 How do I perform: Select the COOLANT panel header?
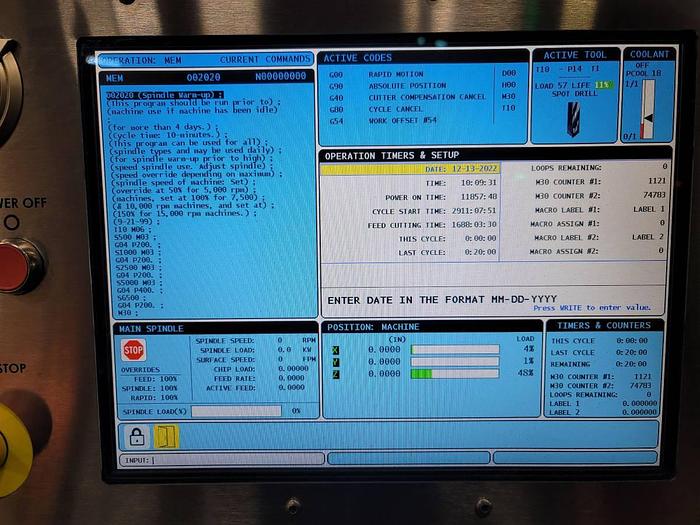(x=650, y=54)
